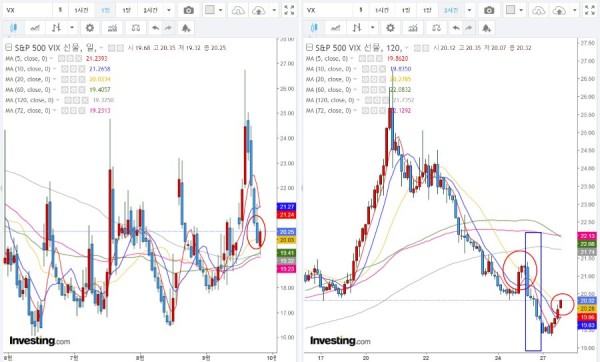The width and height of the screenshot is (600, 362).
Task: Open the load-layout cloud icon in the right chart
Action: pos(538,10)
